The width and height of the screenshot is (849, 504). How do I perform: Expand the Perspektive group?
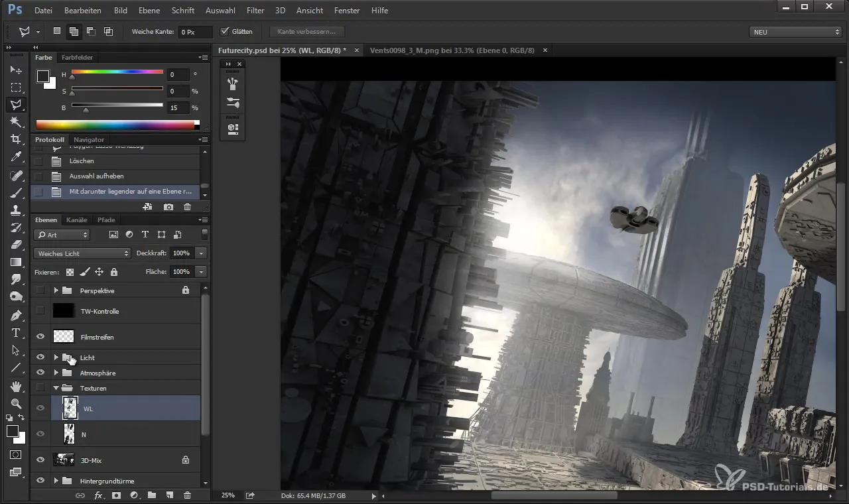pyautogui.click(x=56, y=290)
